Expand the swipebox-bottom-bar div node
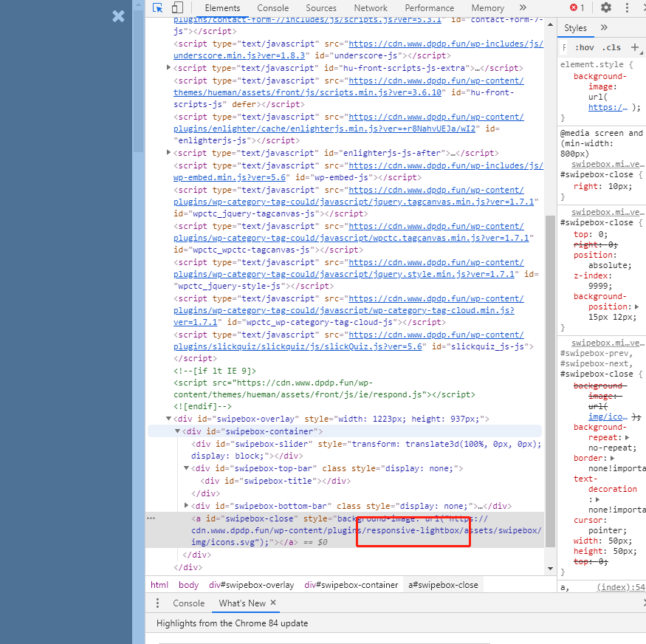 (x=186, y=505)
